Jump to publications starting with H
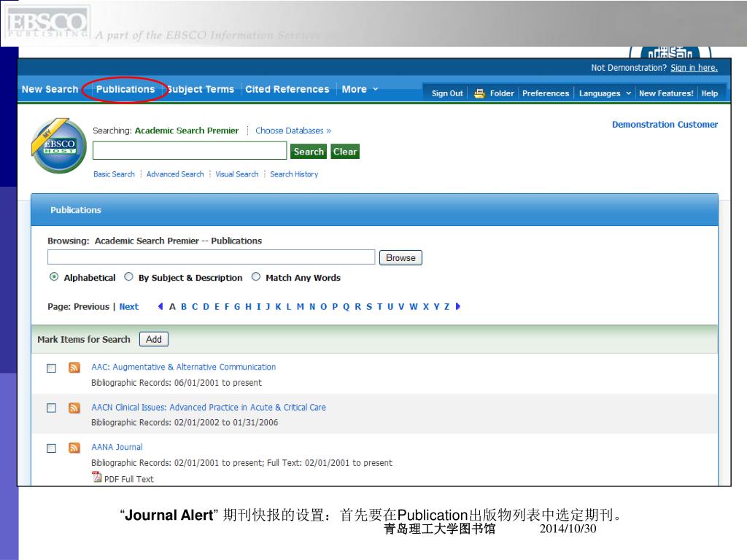Screen dimensions: 747x560 coord(248,307)
